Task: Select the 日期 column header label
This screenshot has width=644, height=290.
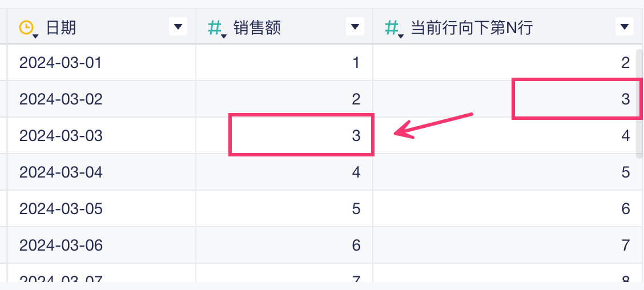Action: coord(61,27)
